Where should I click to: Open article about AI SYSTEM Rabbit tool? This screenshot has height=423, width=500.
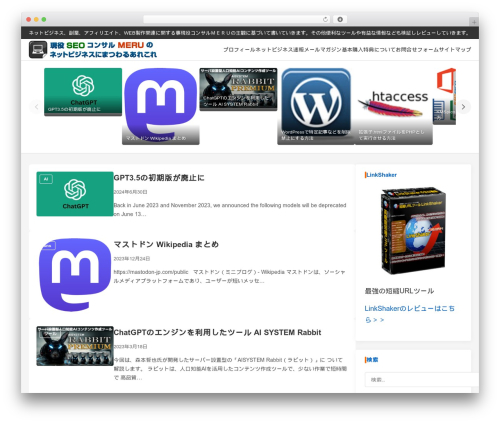click(x=217, y=332)
